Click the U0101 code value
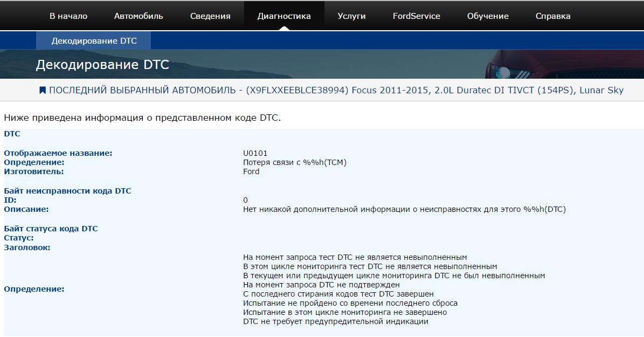 tap(255, 153)
